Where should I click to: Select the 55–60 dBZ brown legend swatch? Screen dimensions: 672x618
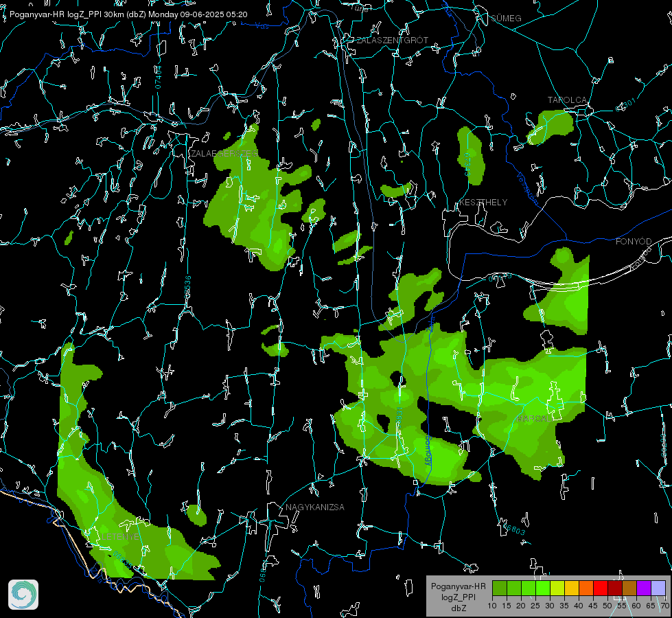(x=629, y=588)
